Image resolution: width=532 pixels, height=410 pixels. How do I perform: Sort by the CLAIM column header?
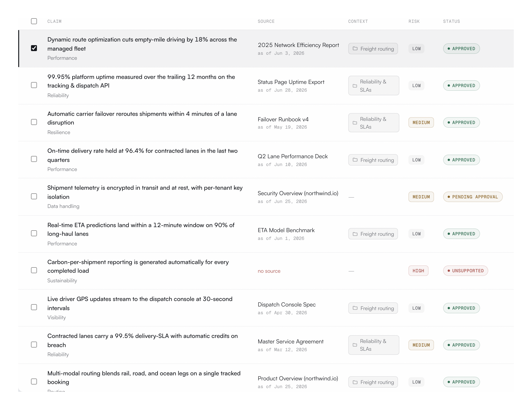54,21
